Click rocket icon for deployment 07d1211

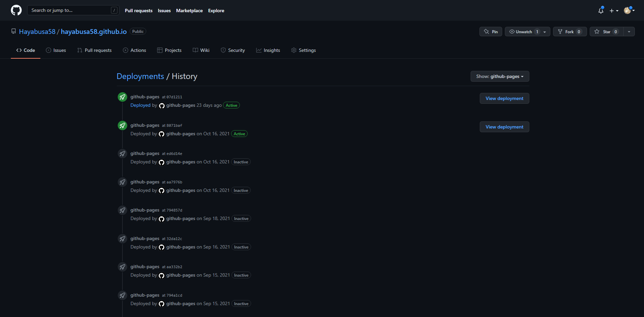click(x=122, y=97)
